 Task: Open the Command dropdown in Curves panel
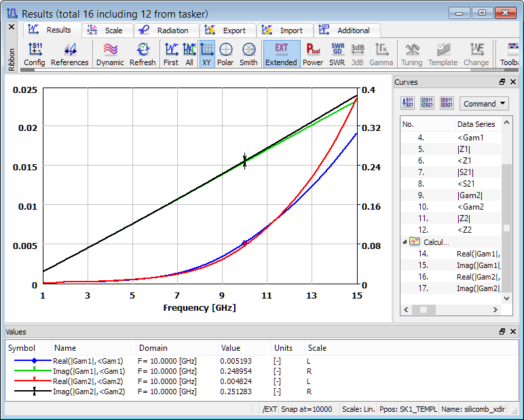tap(484, 104)
